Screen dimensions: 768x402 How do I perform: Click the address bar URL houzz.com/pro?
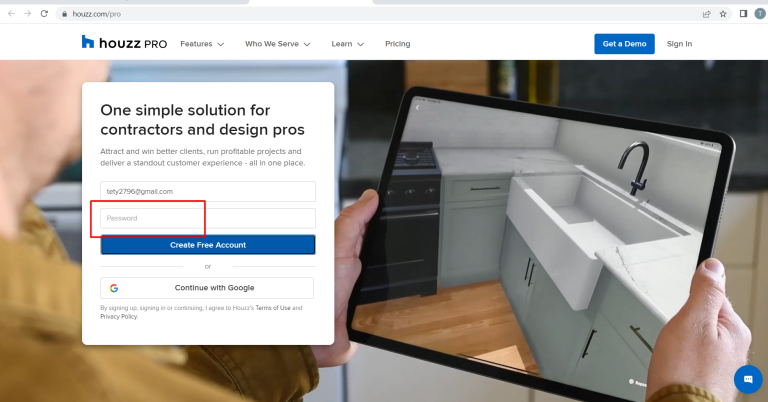click(x=96, y=14)
